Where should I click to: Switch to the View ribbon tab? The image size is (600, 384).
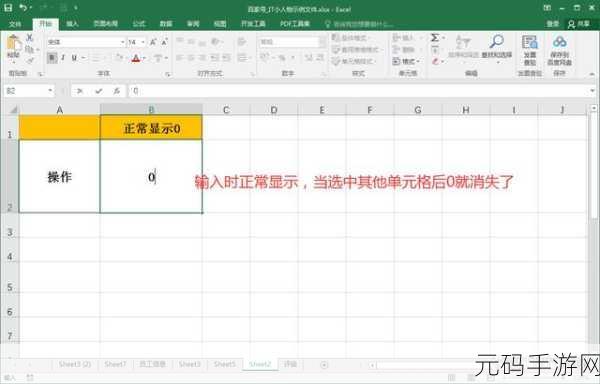(220, 24)
